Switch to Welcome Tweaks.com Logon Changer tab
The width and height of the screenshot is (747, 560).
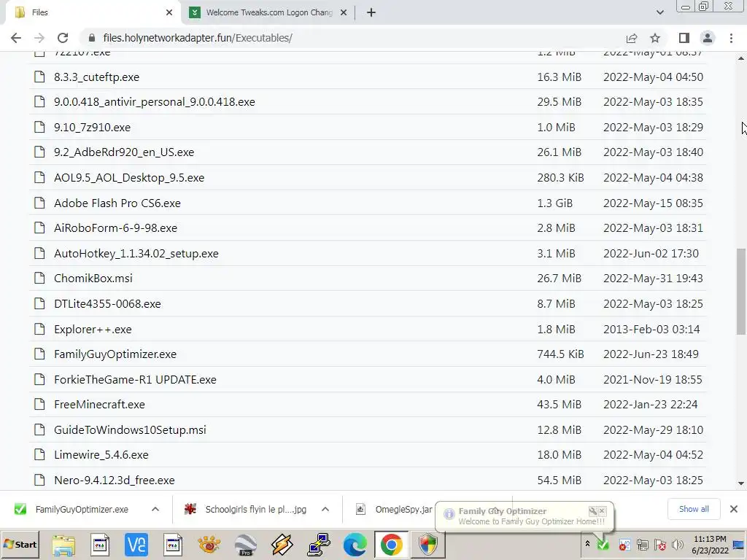click(268, 12)
